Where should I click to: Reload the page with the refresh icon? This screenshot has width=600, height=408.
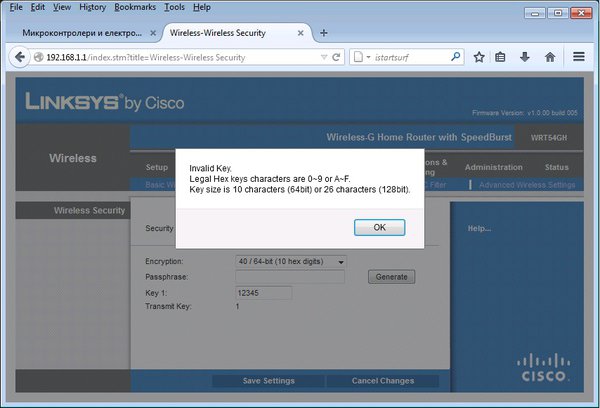[x=336, y=57]
